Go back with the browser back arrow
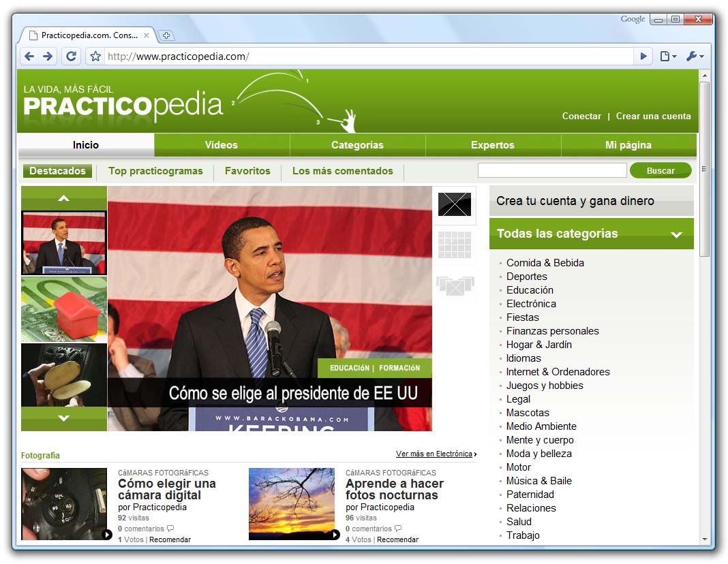Image resolution: width=728 pixels, height=564 pixels. click(29, 57)
